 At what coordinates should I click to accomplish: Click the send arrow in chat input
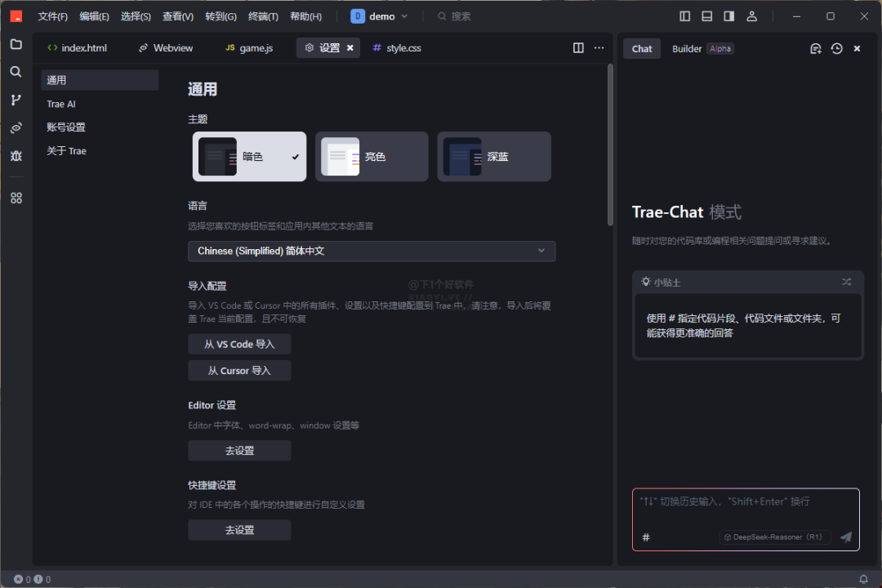[845, 537]
